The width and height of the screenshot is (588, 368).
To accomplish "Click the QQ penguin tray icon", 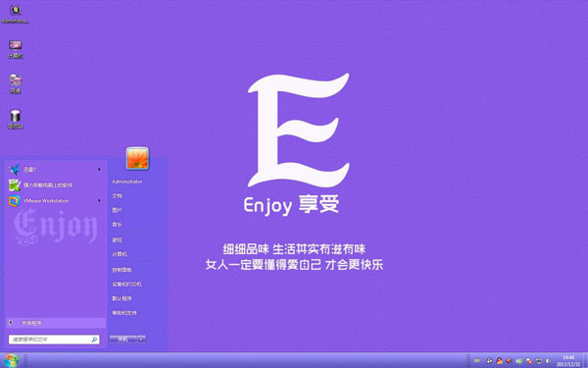I will [x=500, y=361].
